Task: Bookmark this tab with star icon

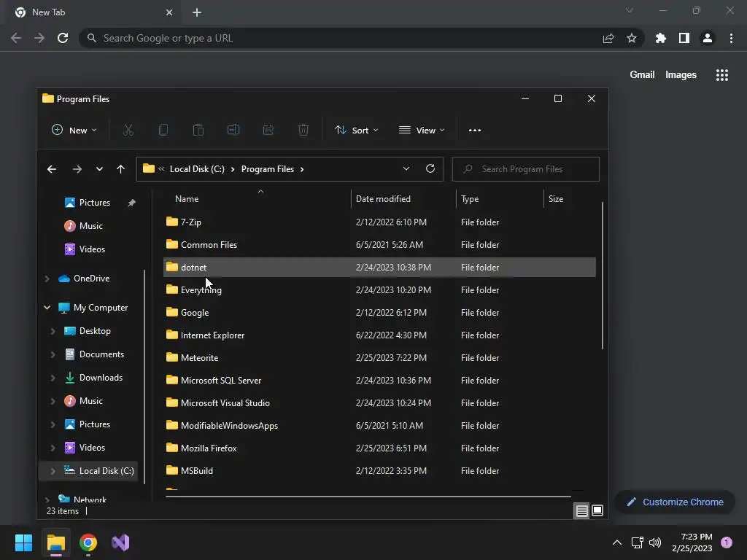Action: tap(632, 38)
